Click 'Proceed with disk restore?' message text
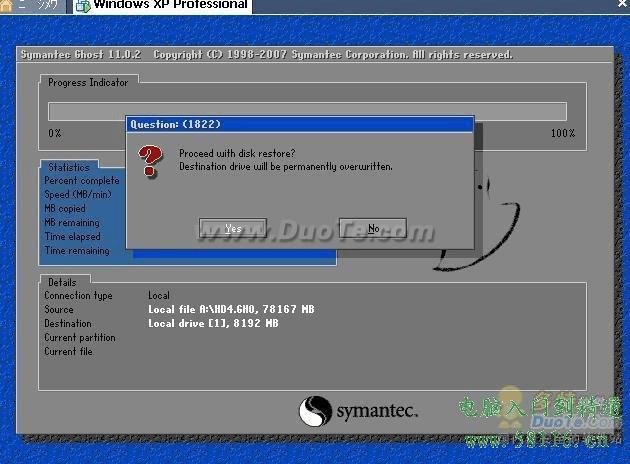This screenshot has height=464, width=630. (x=237, y=153)
